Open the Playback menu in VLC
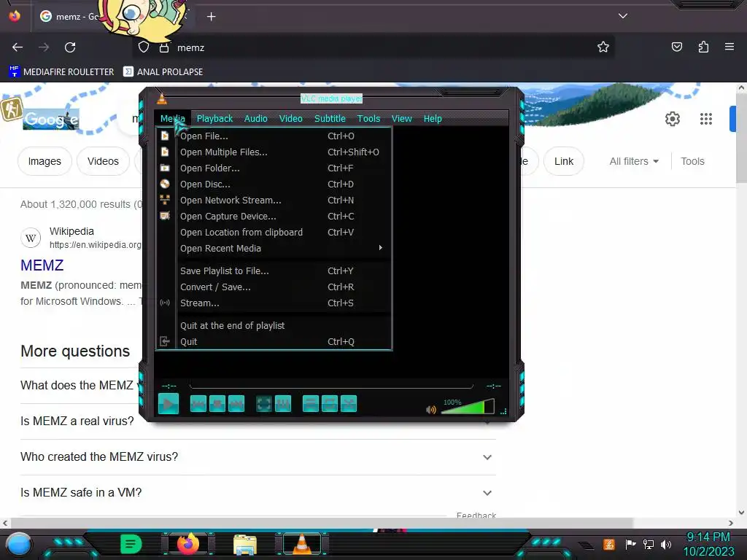Image resolution: width=747 pixels, height=560 pixels. pos(214,119)
